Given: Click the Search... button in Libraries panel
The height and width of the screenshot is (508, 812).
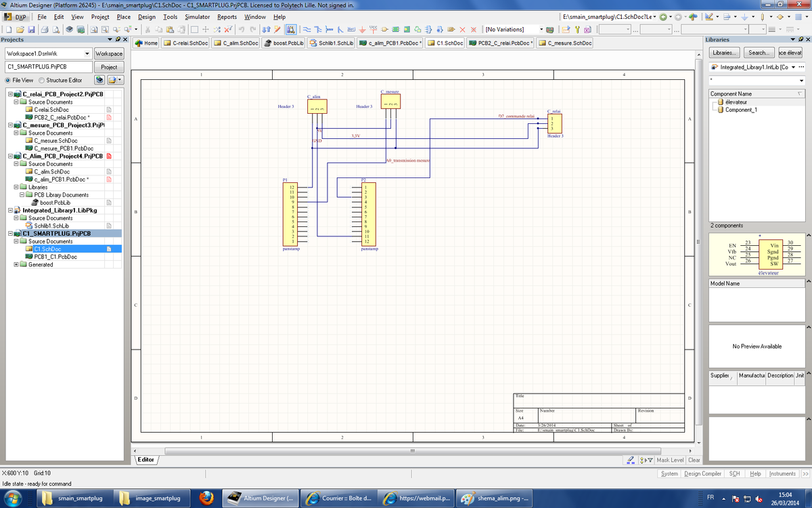Looking at the screenshot, I should tap(758, 53).
